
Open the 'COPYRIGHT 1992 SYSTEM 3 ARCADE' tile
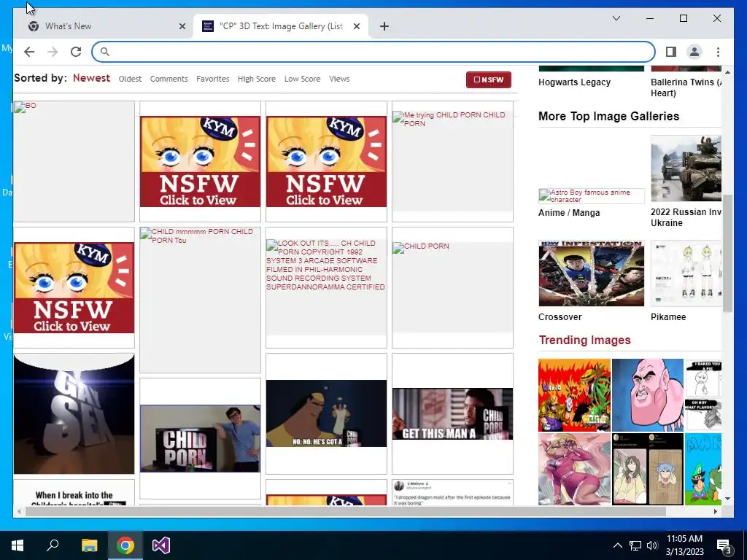[326, 287]
